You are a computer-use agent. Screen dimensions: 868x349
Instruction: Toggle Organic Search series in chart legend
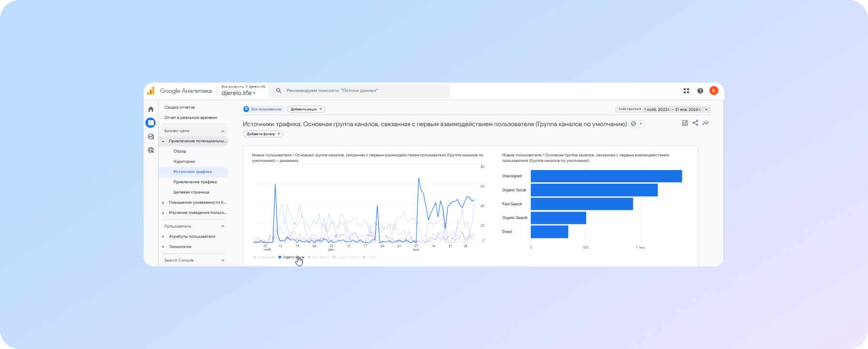[347, 257]
